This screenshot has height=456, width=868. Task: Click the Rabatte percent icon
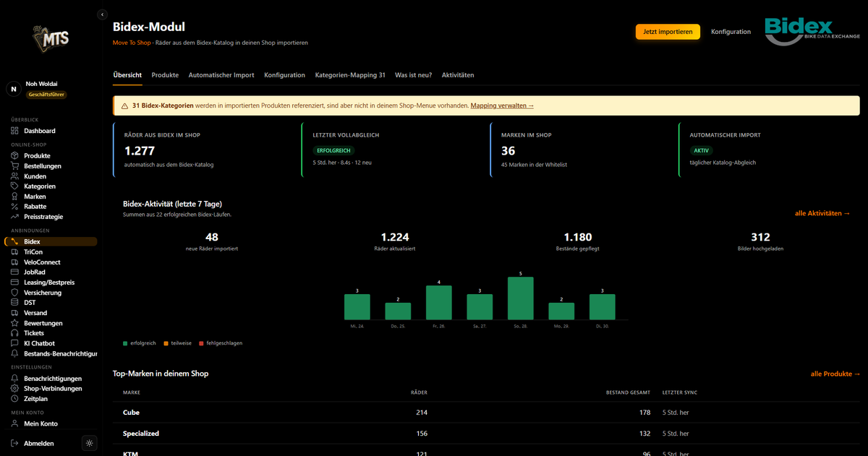click(x=15, y=207)
